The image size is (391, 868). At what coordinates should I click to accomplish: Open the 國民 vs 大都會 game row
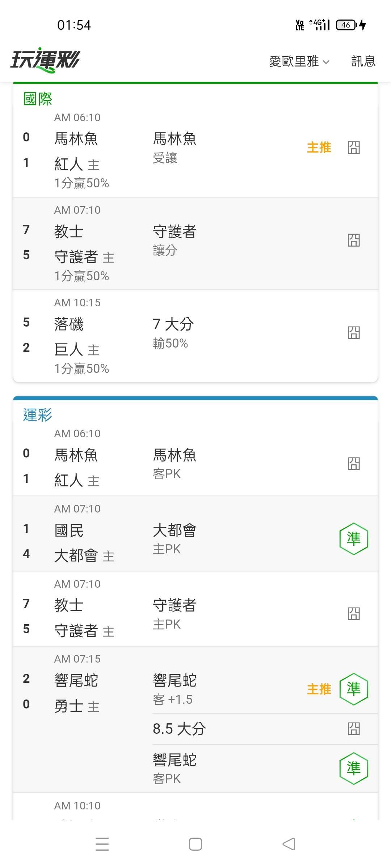[x=195, y=534]
